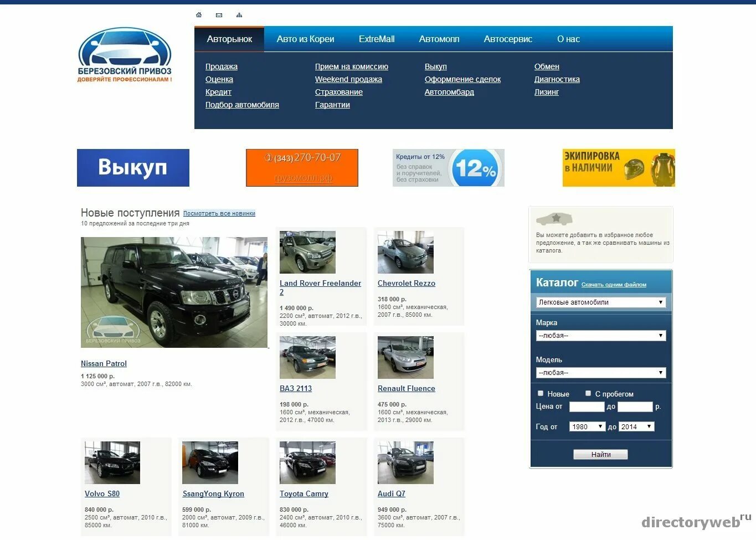756x540 pixels.
Task: Open Оформление сделок link
Action: [462, 79]
